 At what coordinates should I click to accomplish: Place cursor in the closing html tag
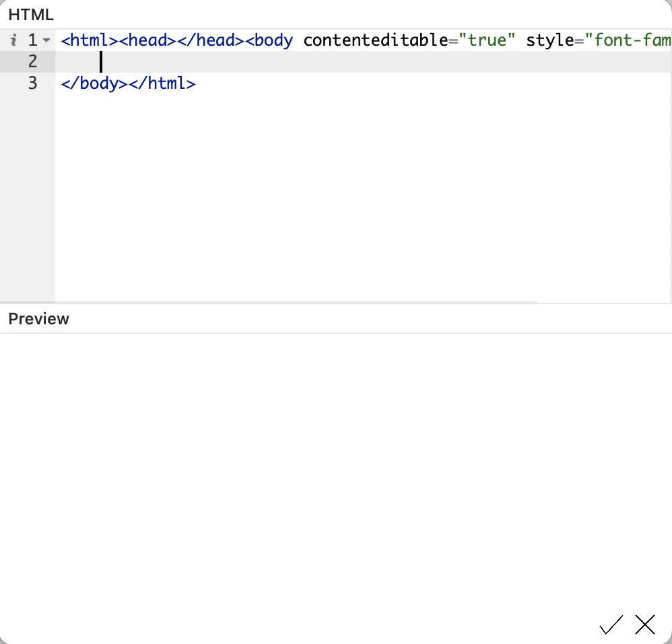point(162,83)
